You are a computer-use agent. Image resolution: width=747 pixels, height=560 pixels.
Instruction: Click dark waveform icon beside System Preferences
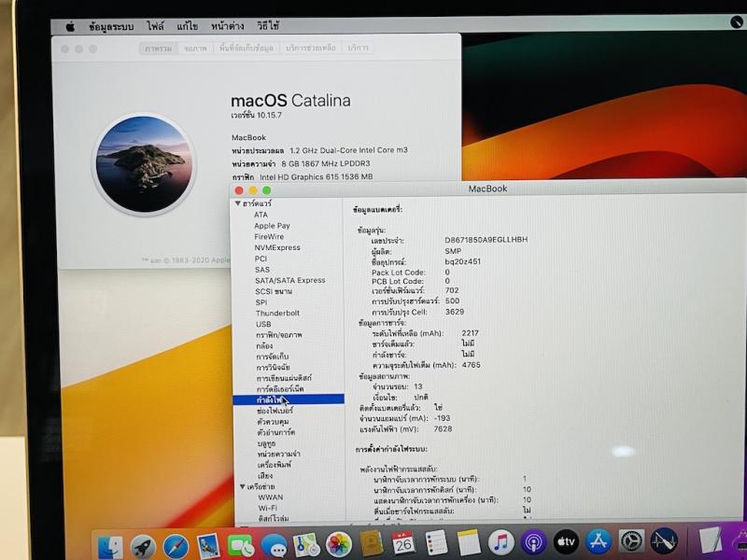point(664,541)
